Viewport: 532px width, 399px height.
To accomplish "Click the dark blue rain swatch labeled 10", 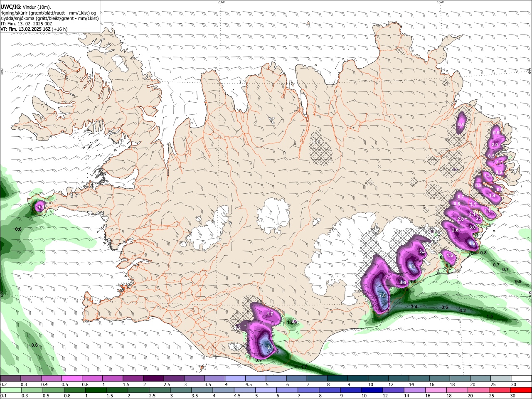I will [371, 390].
